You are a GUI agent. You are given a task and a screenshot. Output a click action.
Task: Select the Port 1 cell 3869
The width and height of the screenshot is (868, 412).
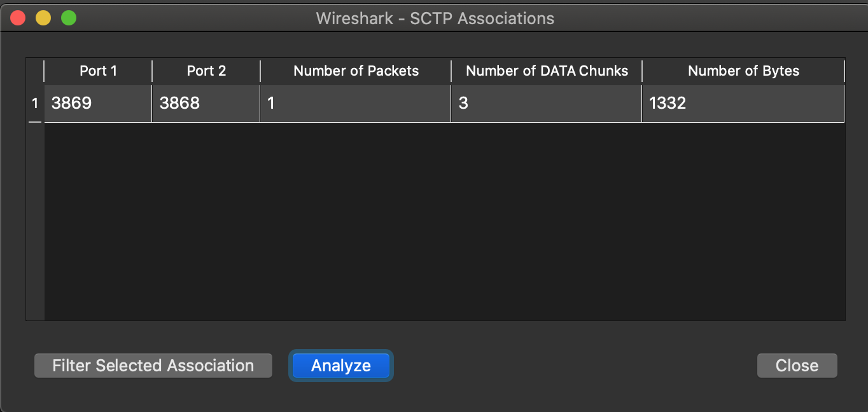click(x=98, y=103)
